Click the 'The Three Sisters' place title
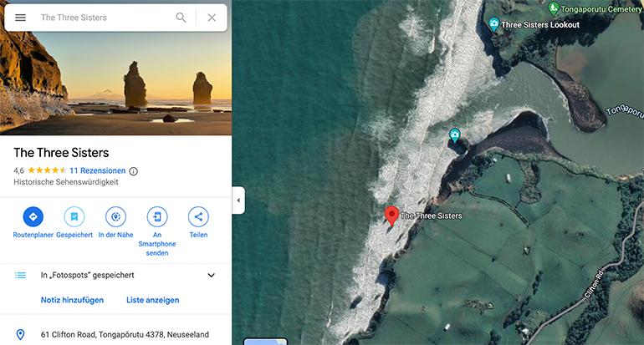The image size is (644, 345). coord(61,153)
